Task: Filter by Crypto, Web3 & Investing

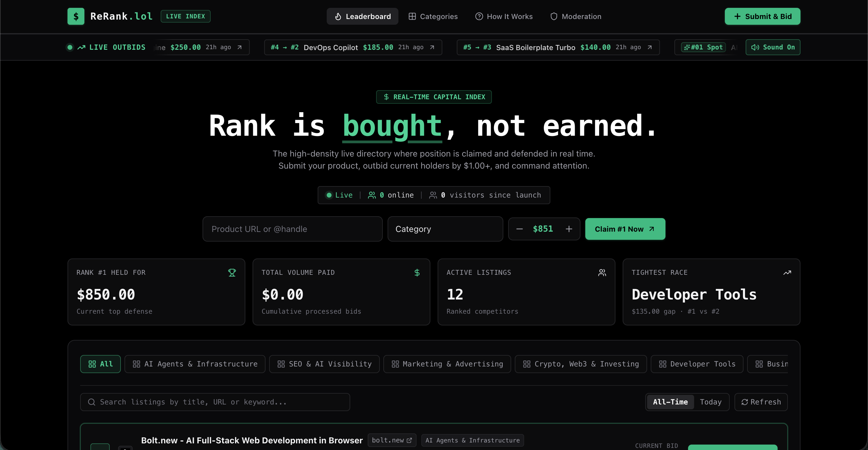Action: (x=580, y=364)
